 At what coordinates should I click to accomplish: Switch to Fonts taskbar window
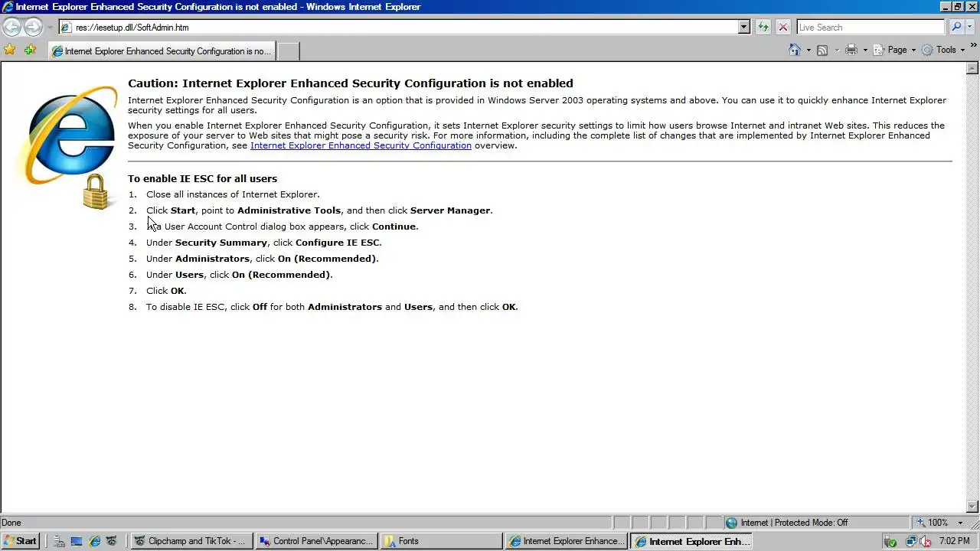[x=440, y=541]
